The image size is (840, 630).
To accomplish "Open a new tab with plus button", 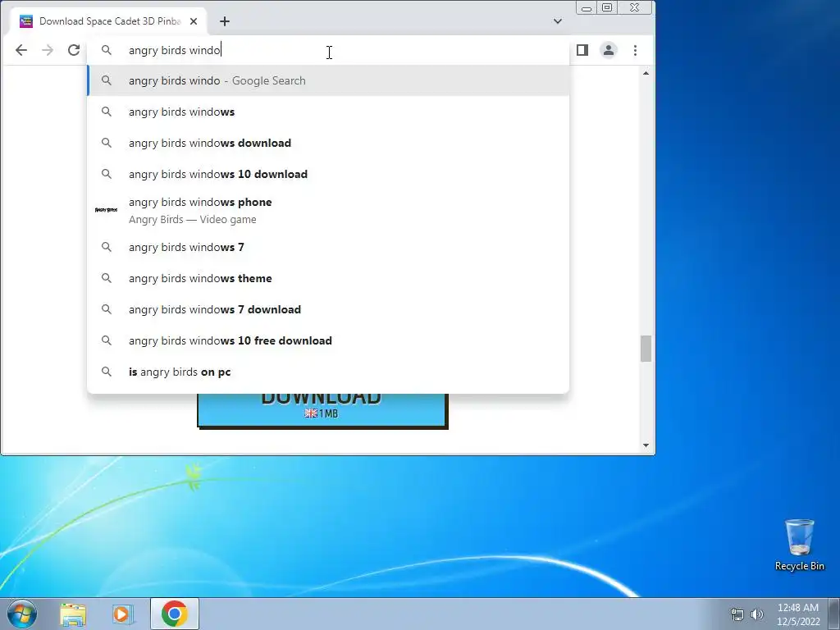I will pos(225,21).
